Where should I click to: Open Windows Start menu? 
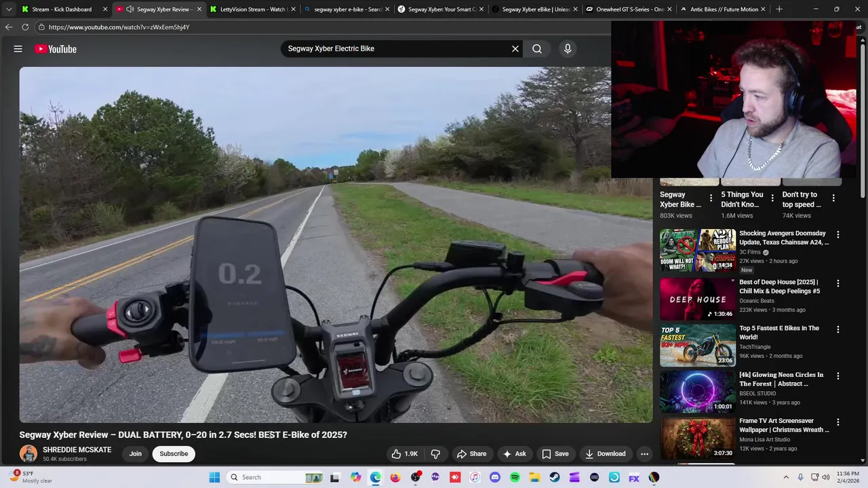point(214,477)
